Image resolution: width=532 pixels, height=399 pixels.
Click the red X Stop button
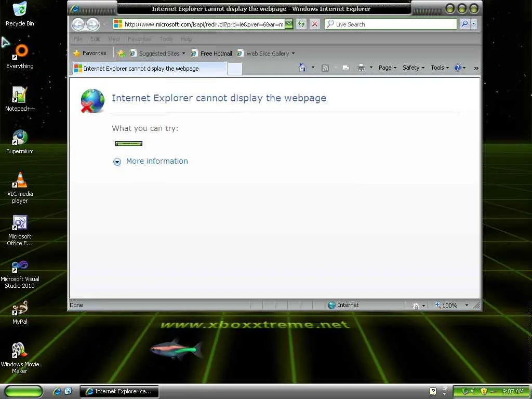click(x=315, y=24)
